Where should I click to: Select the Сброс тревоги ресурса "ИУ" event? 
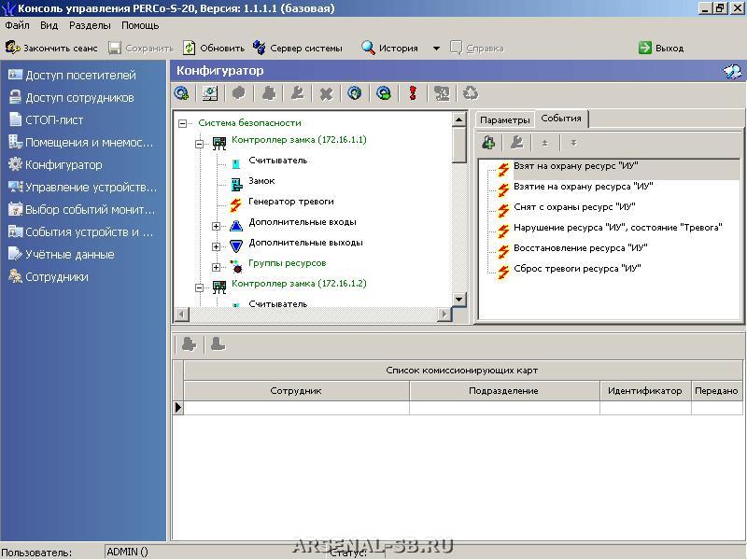(576, 269)
